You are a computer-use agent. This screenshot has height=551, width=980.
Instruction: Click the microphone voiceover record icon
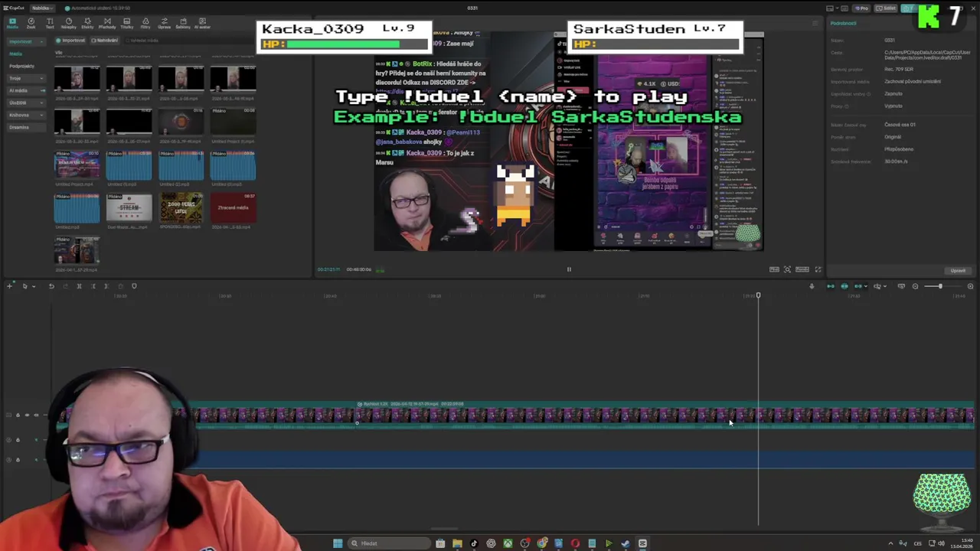pyautogui.click(x=812, y=286)
